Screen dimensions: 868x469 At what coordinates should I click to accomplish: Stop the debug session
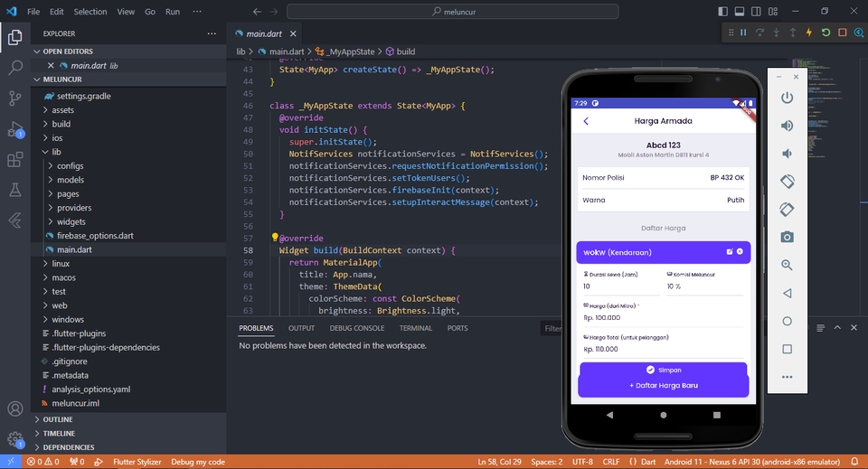pos(843,33)
